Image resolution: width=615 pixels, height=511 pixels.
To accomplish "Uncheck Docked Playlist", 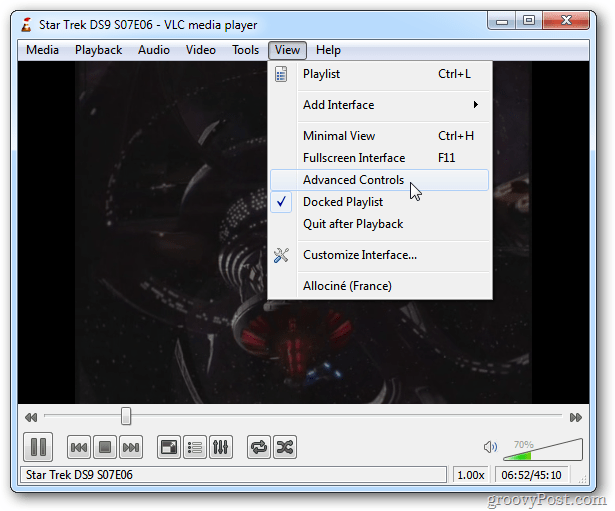I will (x=380, y=202).
